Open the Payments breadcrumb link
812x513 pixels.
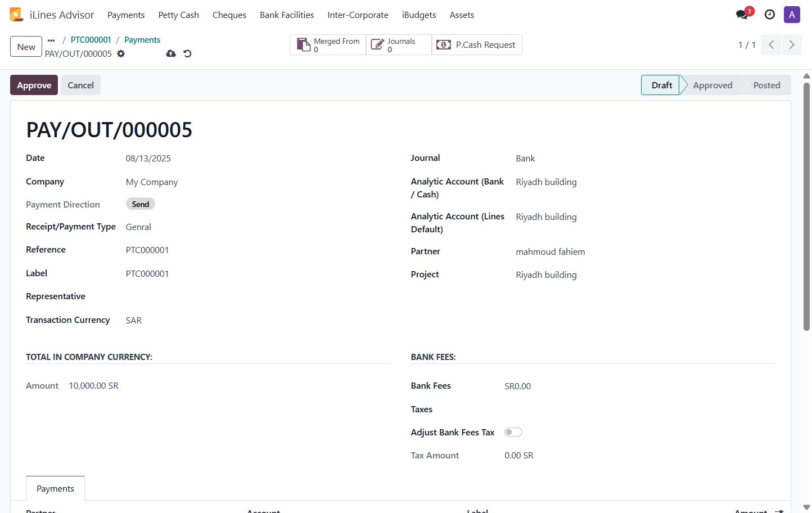coord(142,40)
